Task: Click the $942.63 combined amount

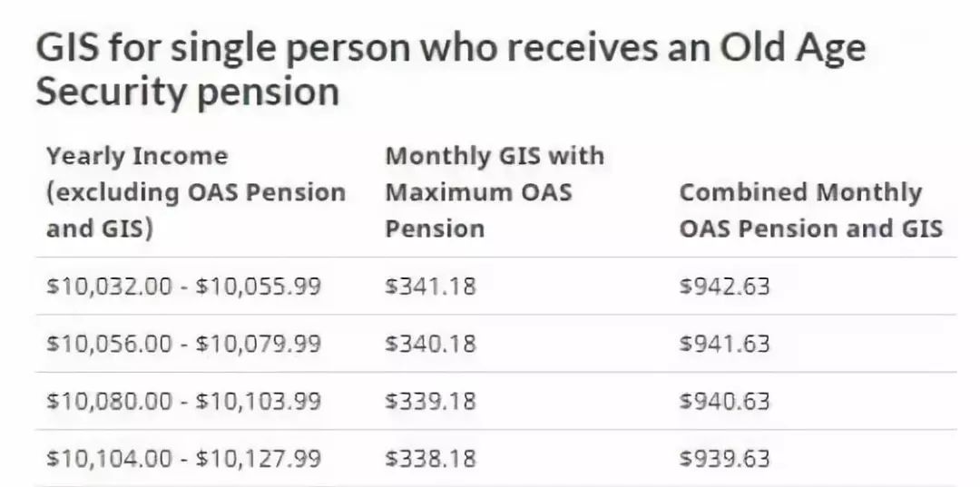Action: 724,287
